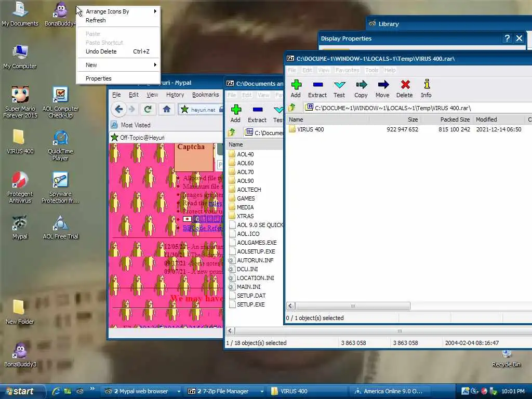Click Display Properties help question button

[x=507, y=38]
